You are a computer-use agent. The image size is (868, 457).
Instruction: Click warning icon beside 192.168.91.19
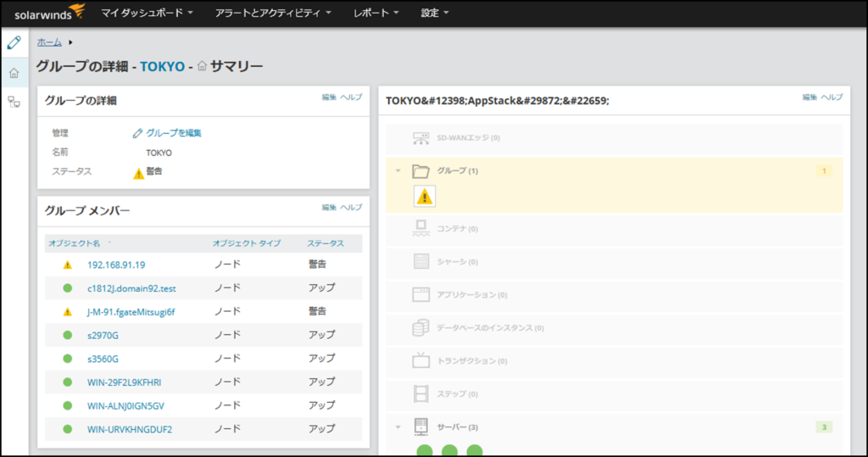point(68,265)
